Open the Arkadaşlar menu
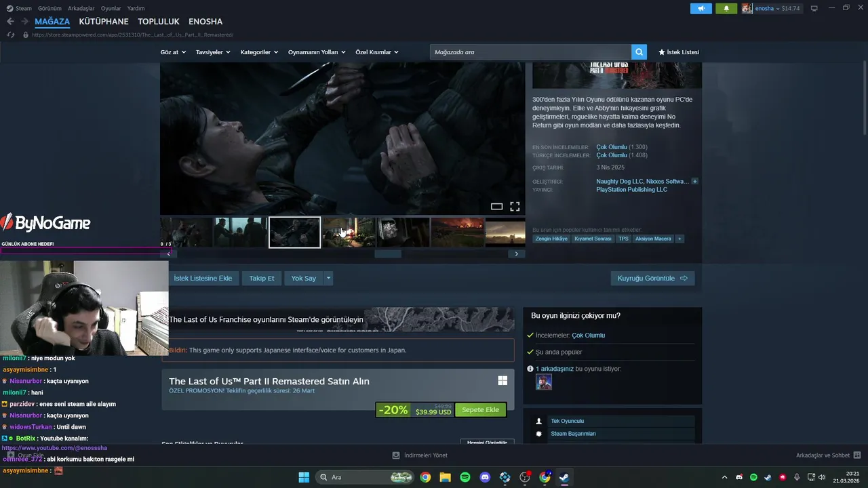 (x=81, y=8)
